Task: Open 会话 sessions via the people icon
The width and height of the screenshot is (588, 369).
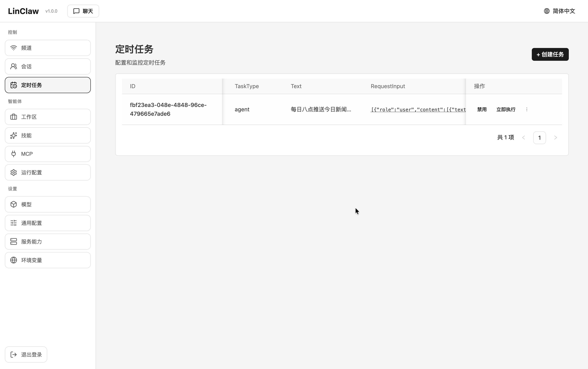Action: (13, 66)
